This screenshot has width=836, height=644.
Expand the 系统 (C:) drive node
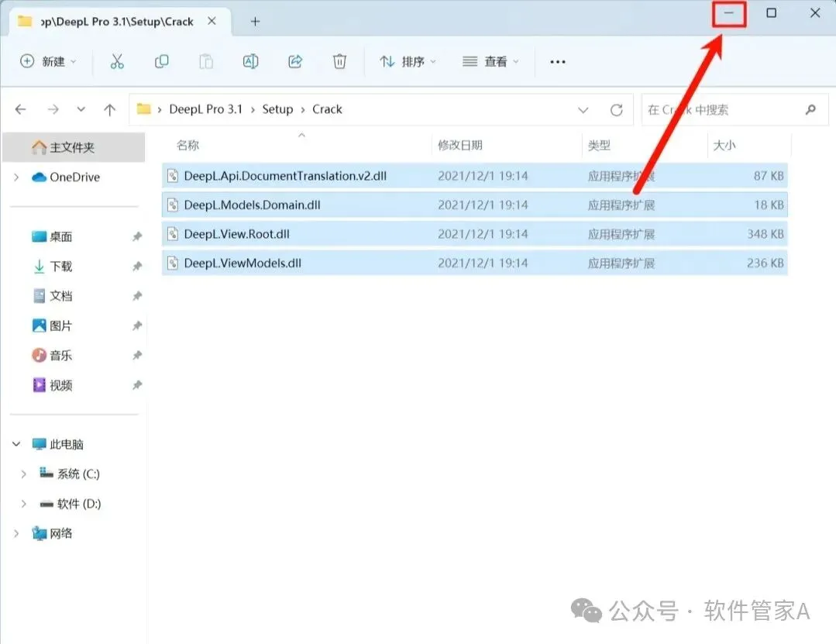(23, 474)
